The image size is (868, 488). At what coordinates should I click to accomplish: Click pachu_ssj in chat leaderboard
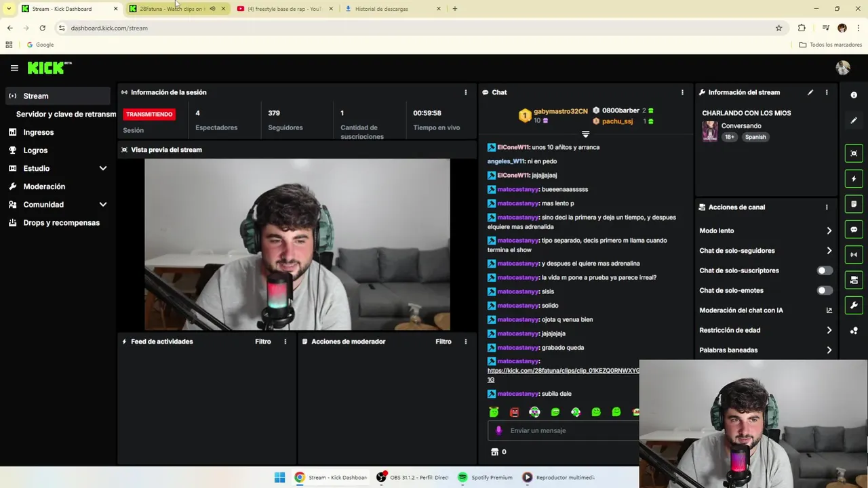(617, 121)
